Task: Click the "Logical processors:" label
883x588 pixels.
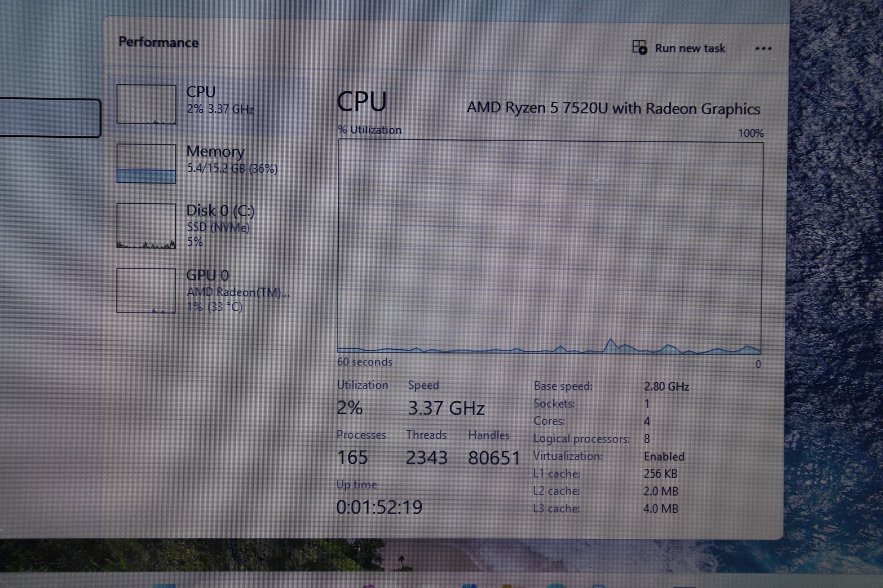Action: [582, 439]
